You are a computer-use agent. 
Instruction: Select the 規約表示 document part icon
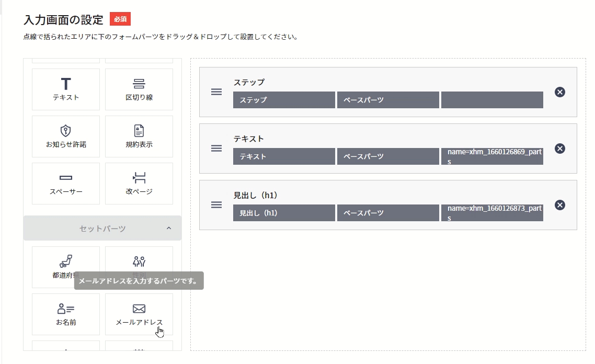coord(139,136)
